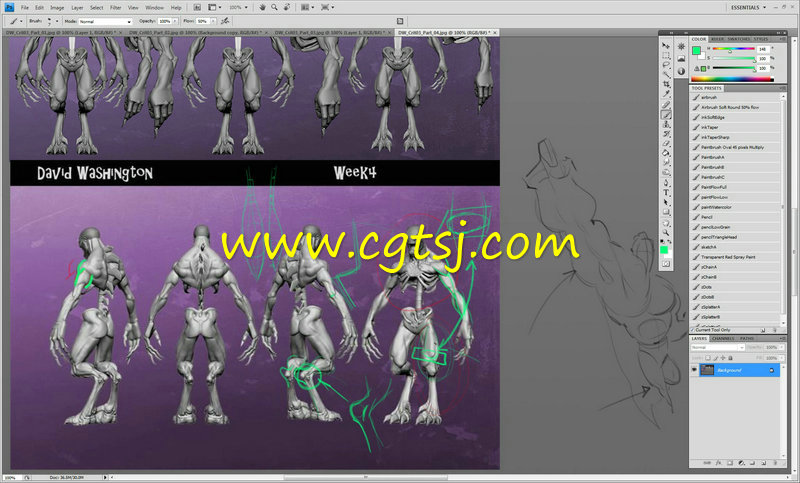Select the Crop tool
This screenshot has height=483, width=800.
pyautogui.click(x=666, y=85)
